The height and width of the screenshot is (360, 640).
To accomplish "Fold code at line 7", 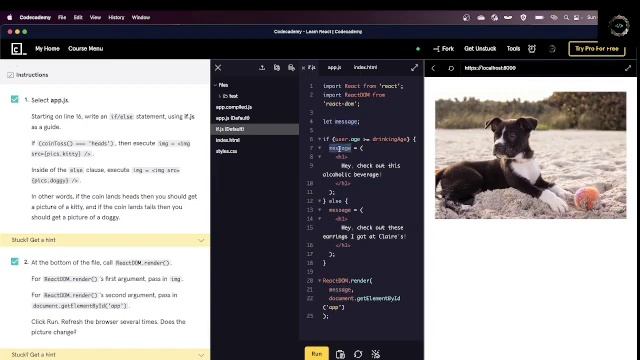I will (x=320, y=148).
